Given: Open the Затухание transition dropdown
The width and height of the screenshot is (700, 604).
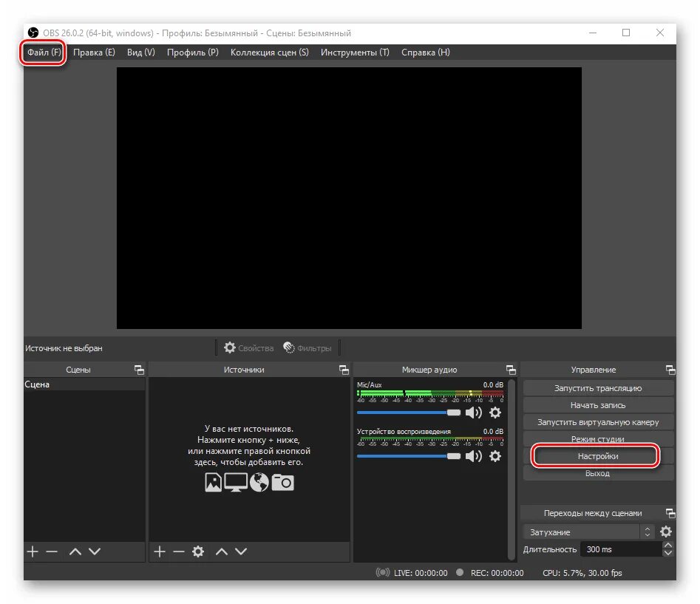Looking at the screenshot, I should coord(588,532).
